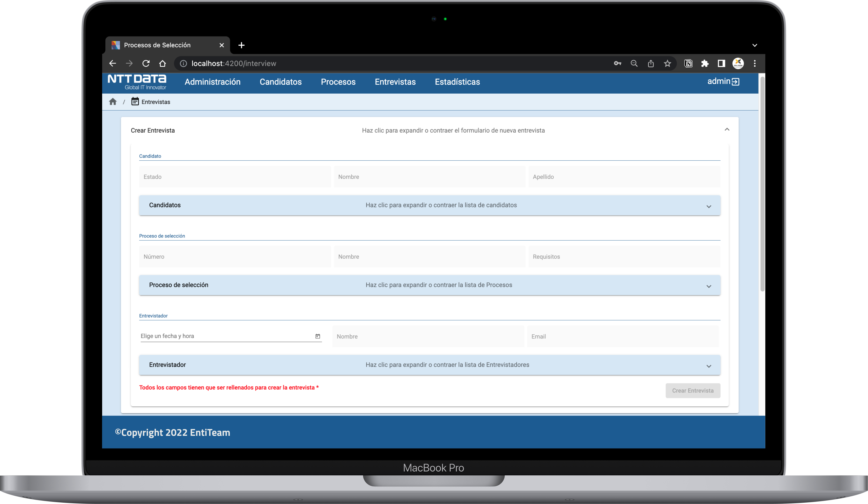
Task: Open the Administración menu
Action: click(212, 82)
